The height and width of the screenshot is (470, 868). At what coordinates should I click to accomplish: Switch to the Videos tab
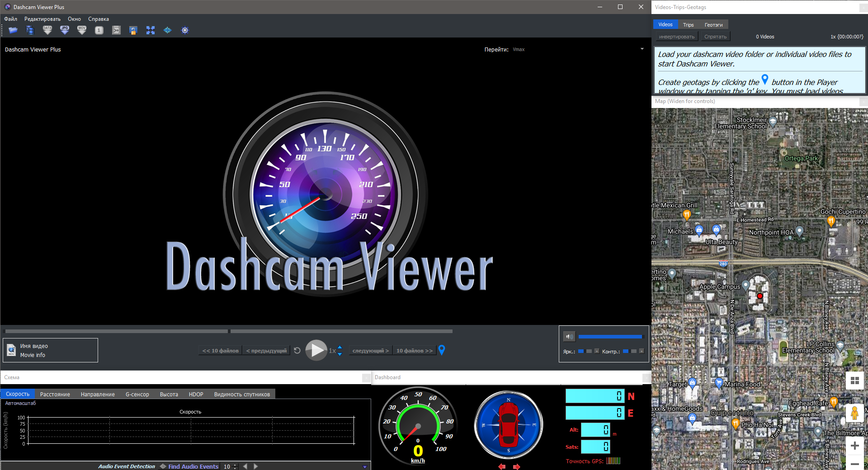point(665,24)
